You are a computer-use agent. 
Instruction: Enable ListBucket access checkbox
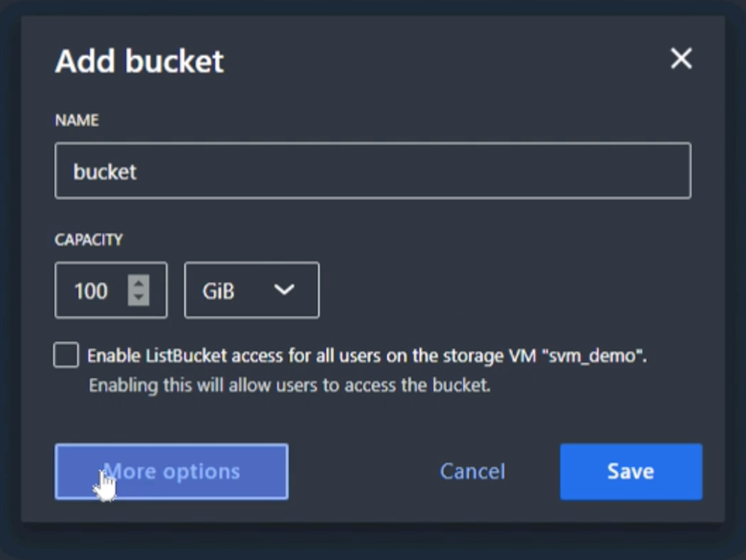pyautogui.click(x=66, y=356)
